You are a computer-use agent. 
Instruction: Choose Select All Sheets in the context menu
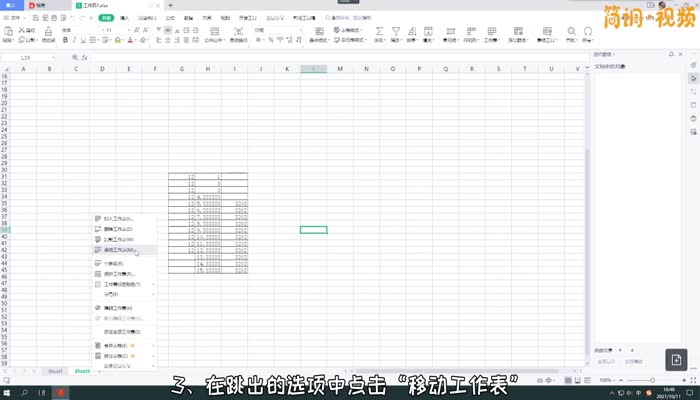coord(125,332)
